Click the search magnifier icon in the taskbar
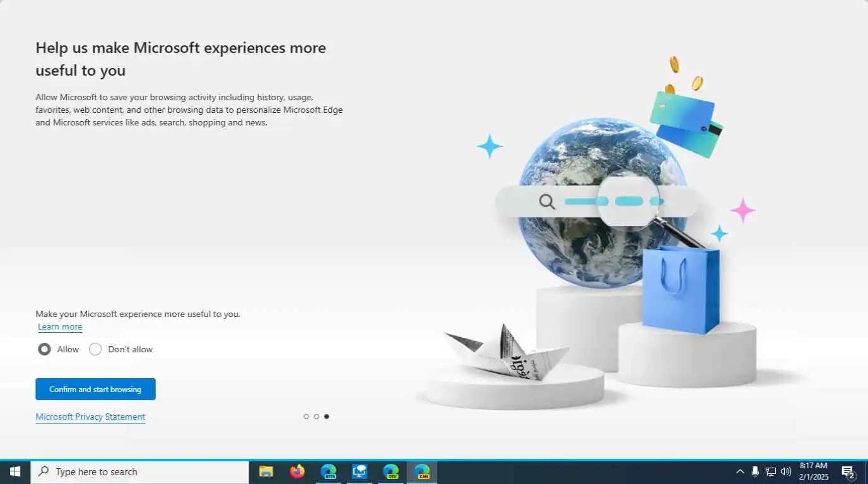This screenshot has width=868, height=484. click(x=44, y=471)
